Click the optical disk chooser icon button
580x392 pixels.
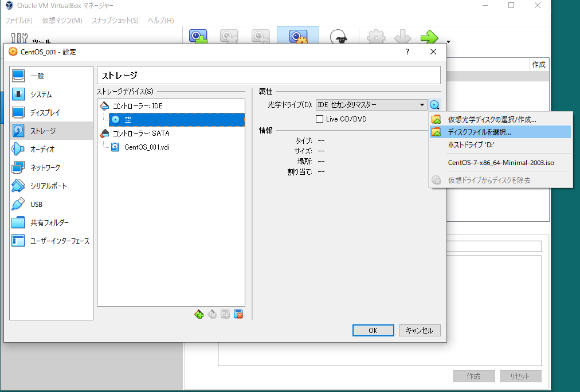click(x=434, y=105)
